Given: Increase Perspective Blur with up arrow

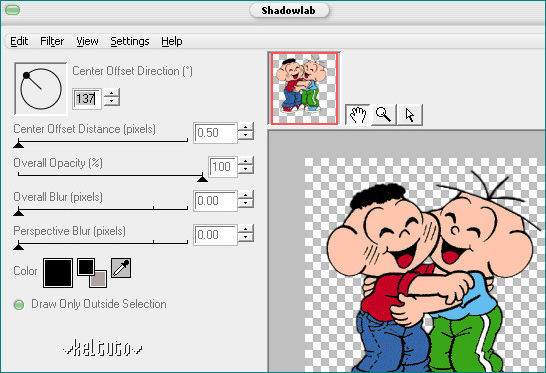Looking at the screenshot, I should tap(246, 229).
